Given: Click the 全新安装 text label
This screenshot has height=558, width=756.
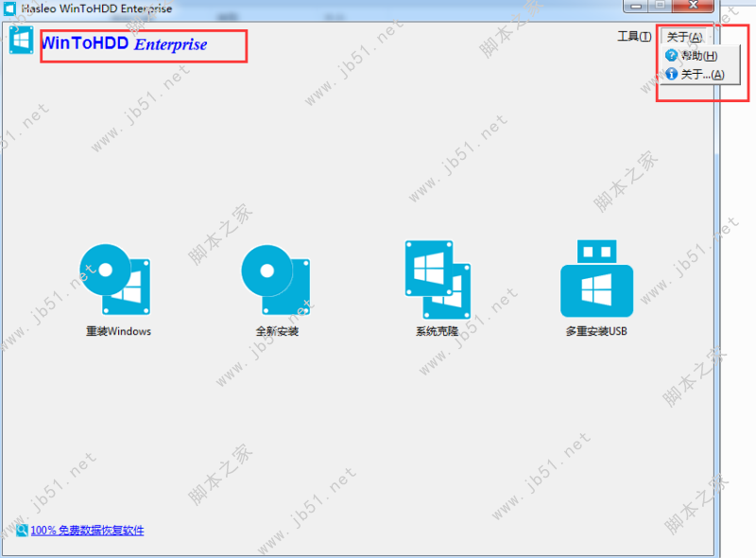Looking at the screenshot, I should (x=276, y=331).
